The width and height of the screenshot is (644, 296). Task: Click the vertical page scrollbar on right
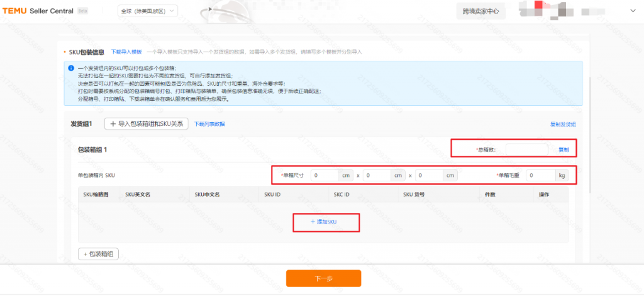[x=589, y=134]
